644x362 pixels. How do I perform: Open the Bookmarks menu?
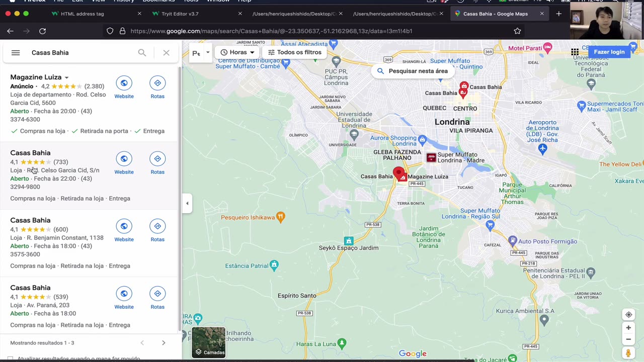point(158,1)
